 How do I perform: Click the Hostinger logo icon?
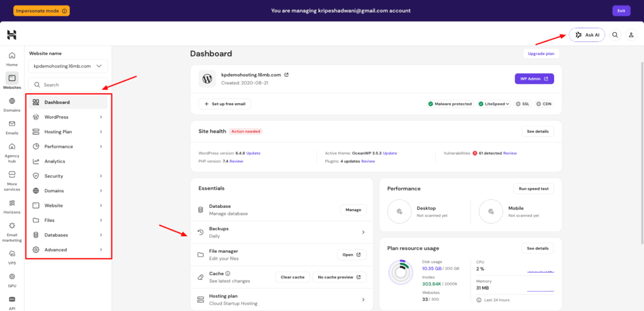click(x=12, y=35)
